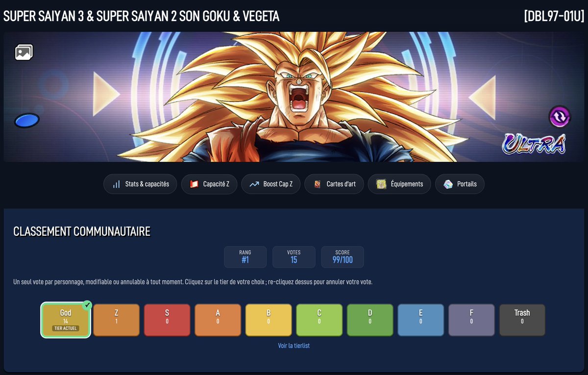Click the ULTRA rarity badge
Viewport: 588px width, 375px height.
(x=534, y=144)
